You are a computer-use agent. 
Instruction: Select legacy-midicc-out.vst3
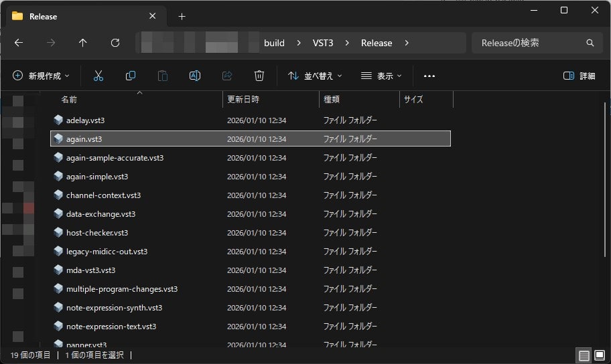[x=251, y=251]
